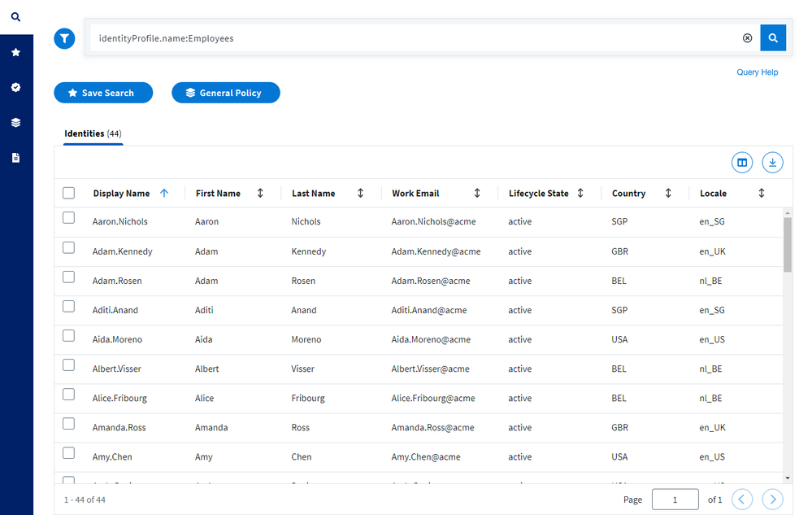Open the Query Help link

[x=757, y=72]
